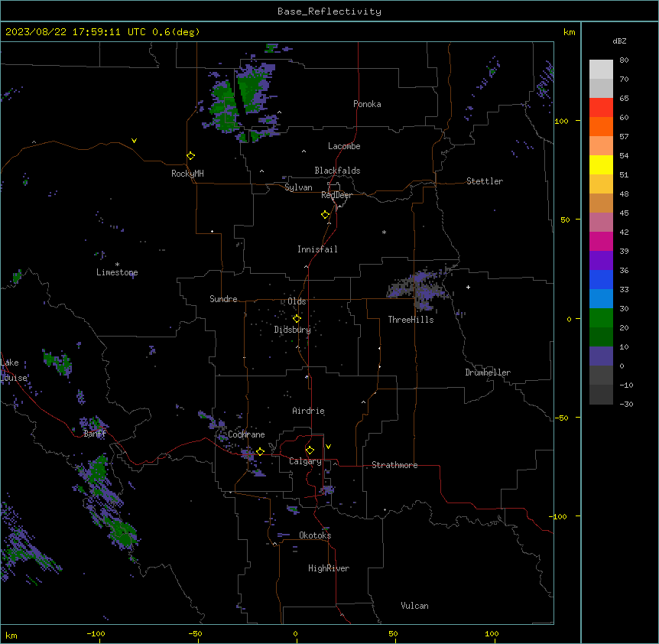Click the Limestone label
The width and height of the screenshot is (659, 644).
point(117,272)
